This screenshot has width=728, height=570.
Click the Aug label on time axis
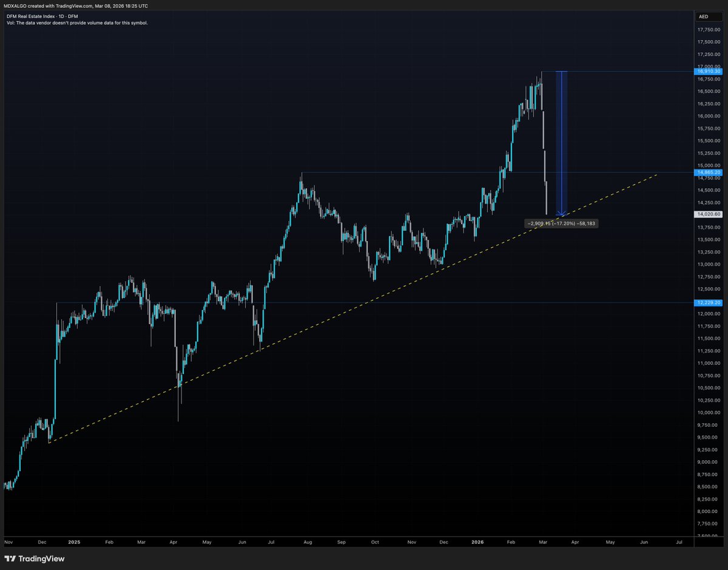(306, 541)
